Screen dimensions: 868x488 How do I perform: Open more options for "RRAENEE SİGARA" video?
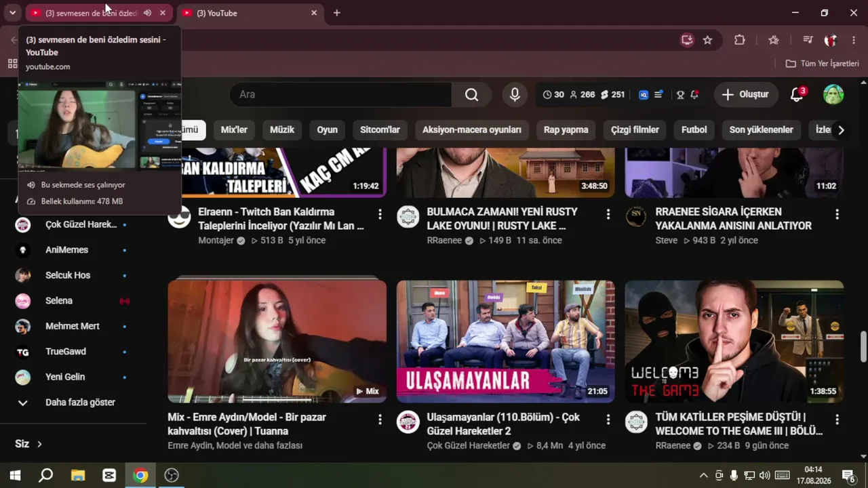click(837, 214)
